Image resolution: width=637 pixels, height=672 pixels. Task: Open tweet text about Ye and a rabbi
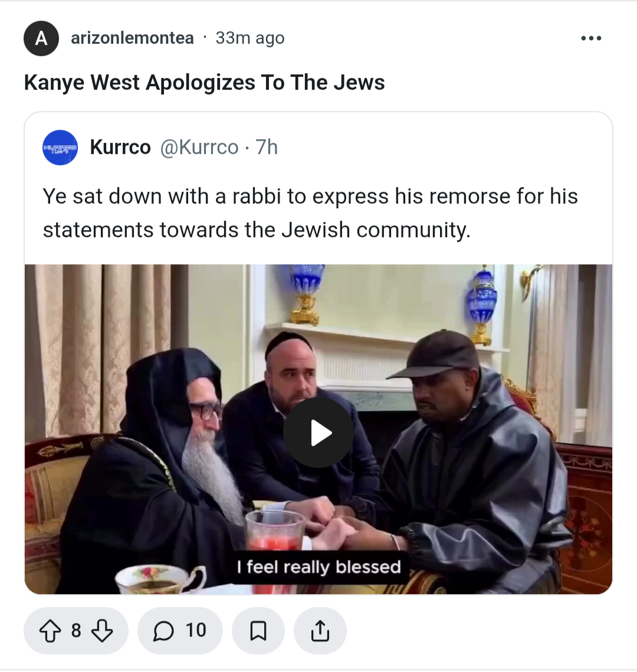[310, 213]
